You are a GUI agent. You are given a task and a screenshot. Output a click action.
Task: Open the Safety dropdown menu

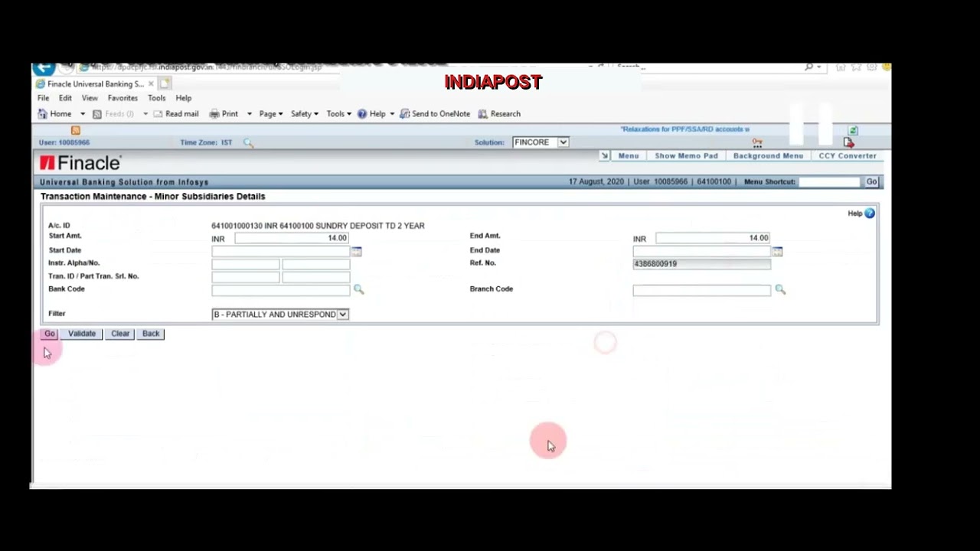304,114
